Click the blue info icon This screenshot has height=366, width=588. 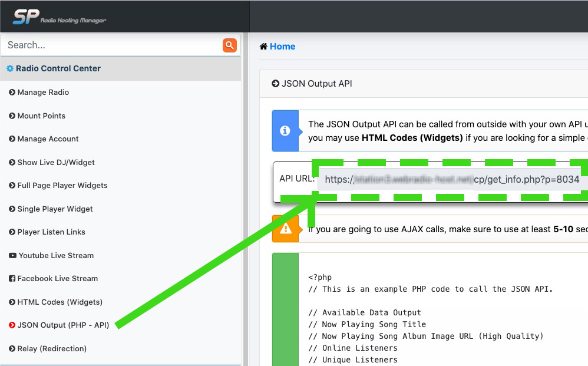point(285,131)
